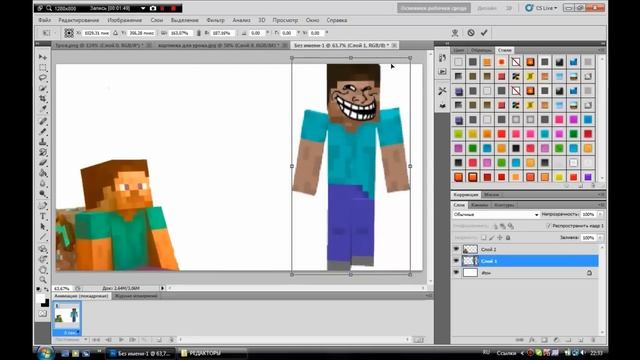Switch to warp mode icon

point(455,33)
